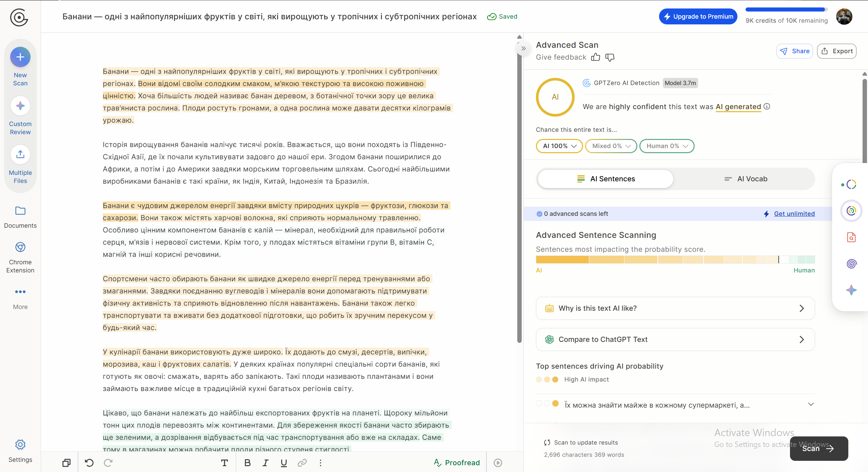Click the paragraph starting 'Історія вирощування бананів'
This screenshot has width=868, height=472.
[x=276, y=163]
